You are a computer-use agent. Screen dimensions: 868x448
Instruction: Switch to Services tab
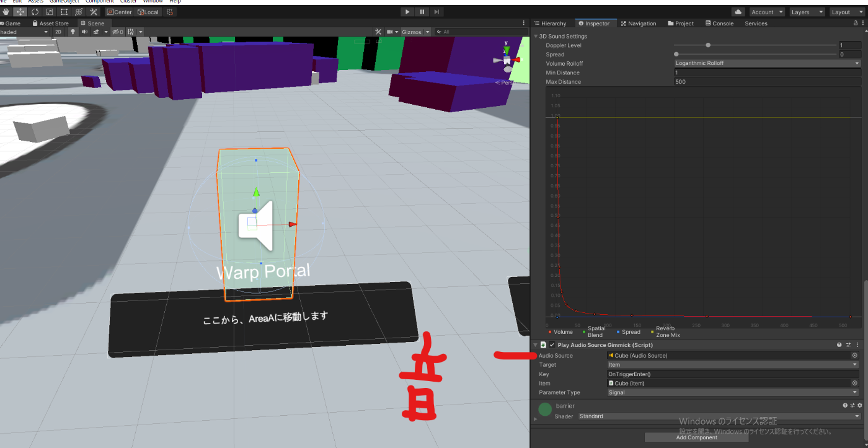[x=756, y=24]
